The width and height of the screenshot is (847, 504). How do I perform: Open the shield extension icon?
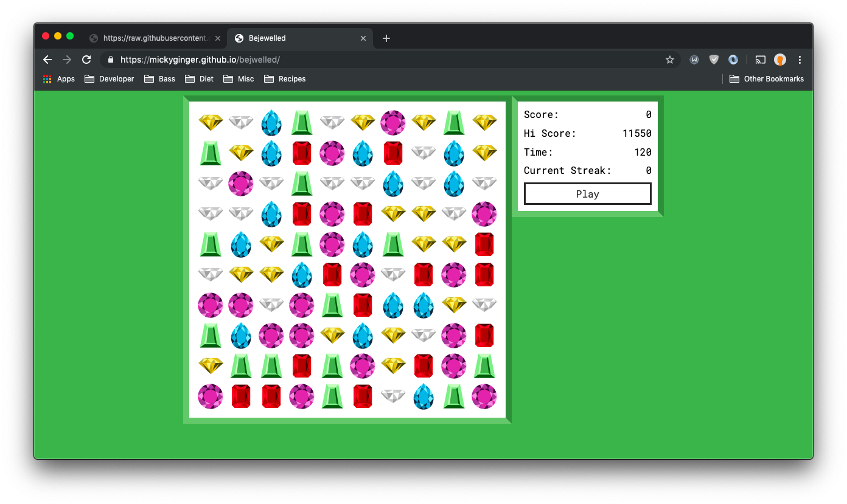coord(714,60)
